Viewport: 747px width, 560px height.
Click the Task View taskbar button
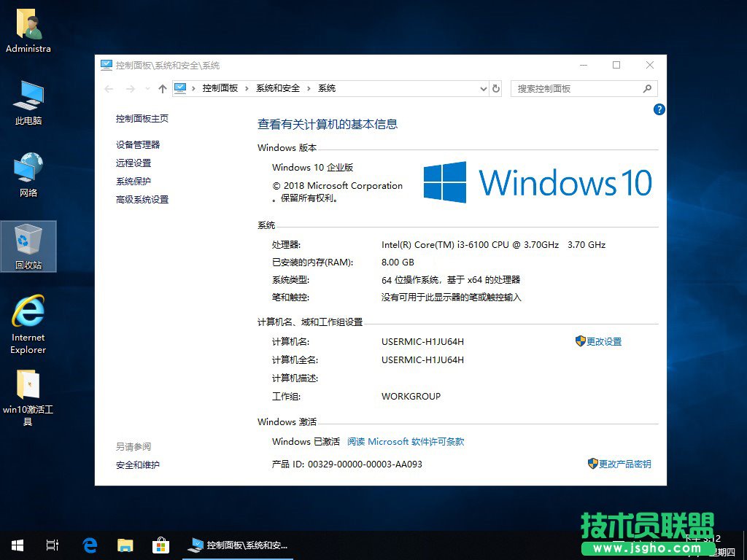pyautogui.click(x=53, y=545)
